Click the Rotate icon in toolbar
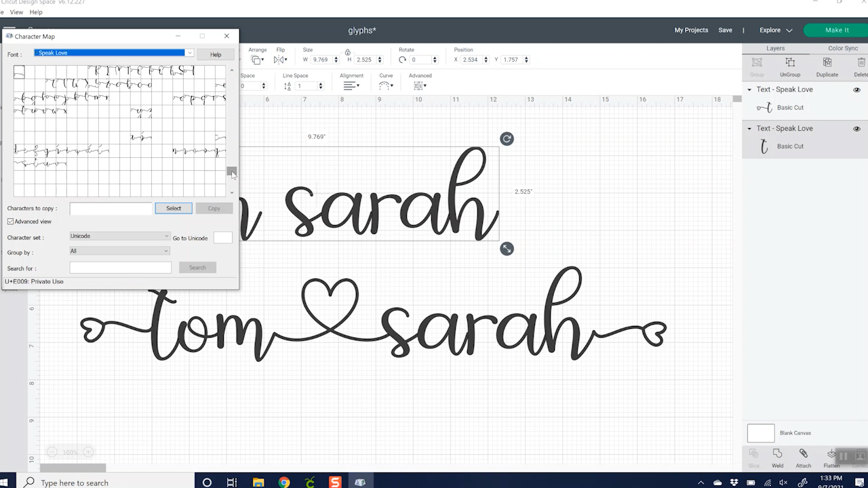The width and height of the screenshot is (868, 488). pos(402,60)
